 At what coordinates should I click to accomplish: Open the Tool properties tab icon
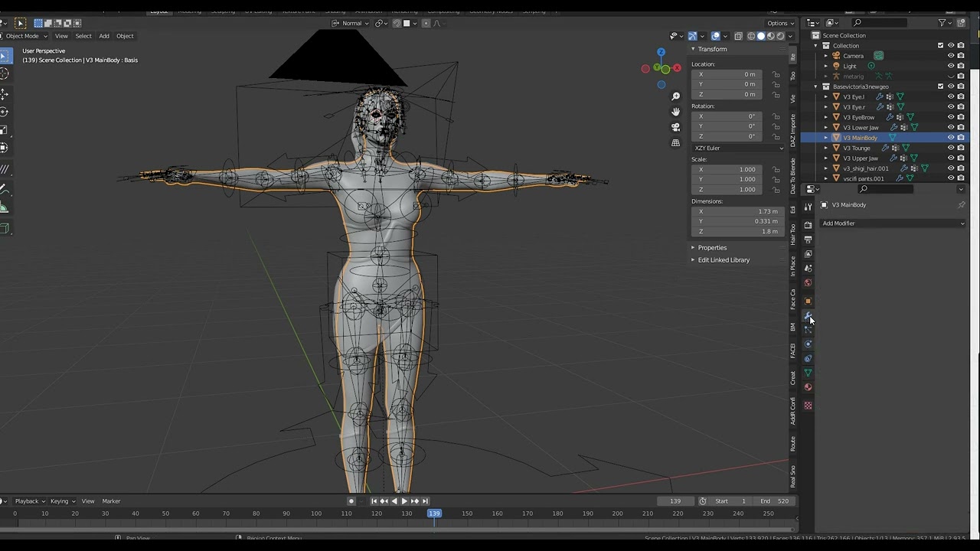click(x=808, y=207)
